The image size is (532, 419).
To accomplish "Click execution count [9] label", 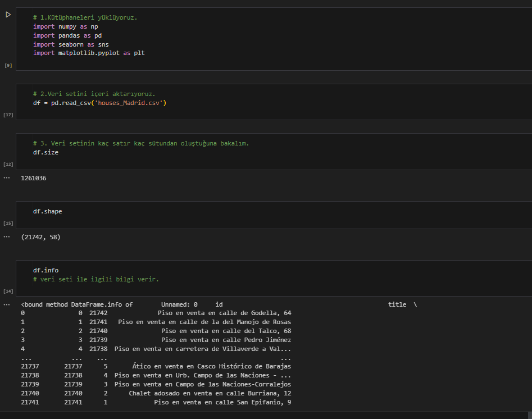I will pos(8,66).
